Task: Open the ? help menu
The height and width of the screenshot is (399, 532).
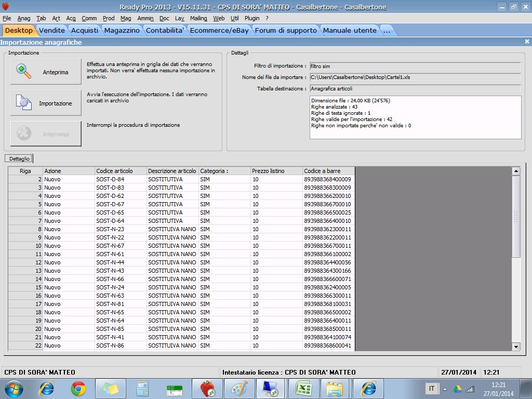Action: 267,18
